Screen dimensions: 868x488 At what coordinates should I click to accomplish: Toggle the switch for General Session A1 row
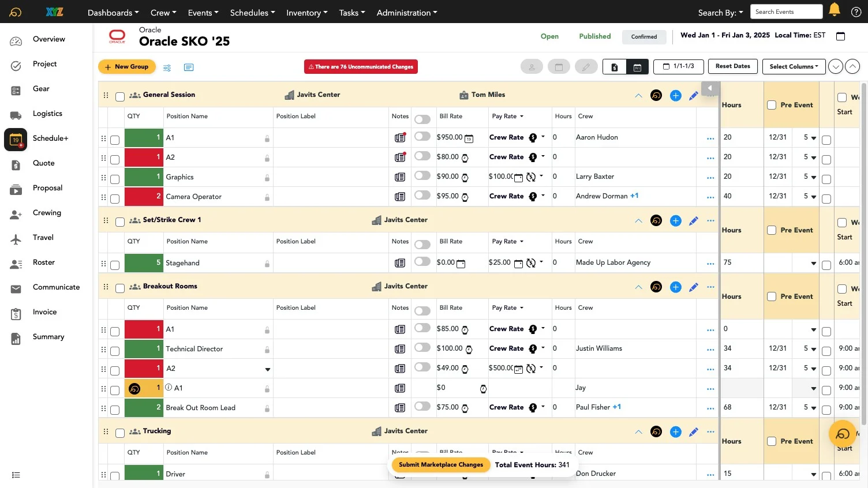[422, 137]
